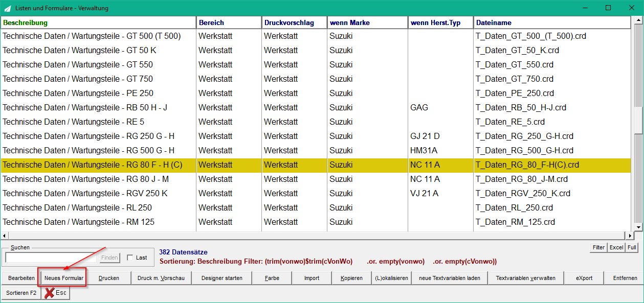Toggle the Last checkbox
The height and width of the screenshot is (303, 644).
[x=130, y=258]
